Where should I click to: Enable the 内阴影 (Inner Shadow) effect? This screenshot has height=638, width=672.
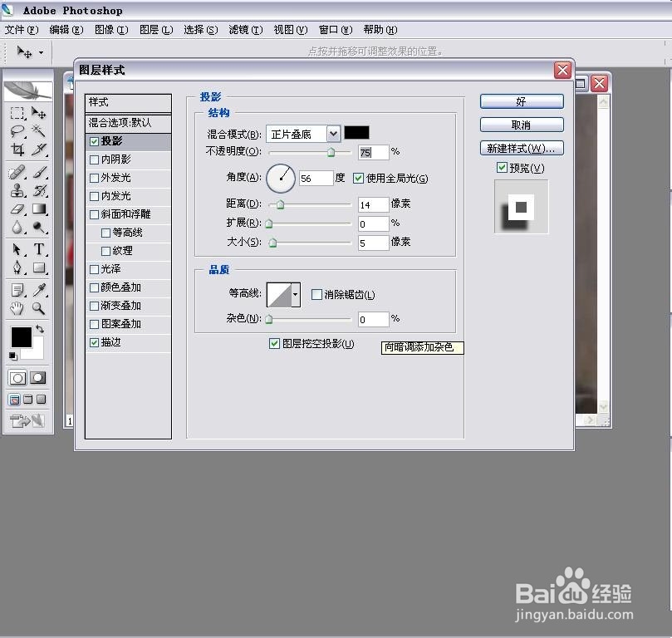point(94,159)
